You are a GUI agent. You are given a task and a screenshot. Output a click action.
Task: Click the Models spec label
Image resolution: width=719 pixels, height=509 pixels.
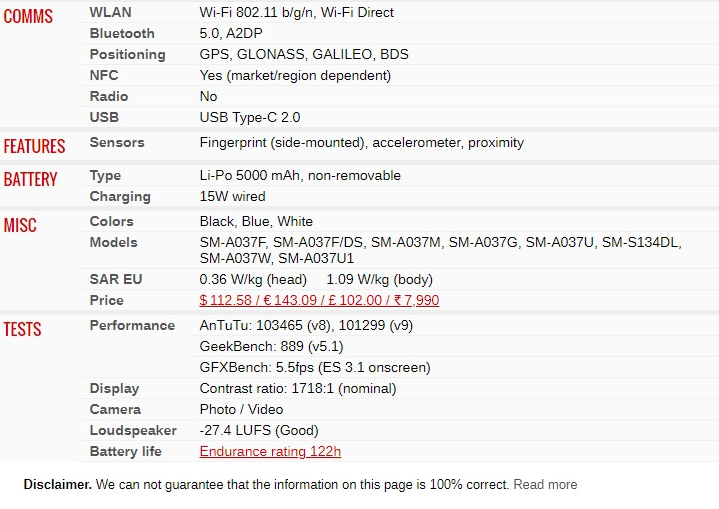113,243
